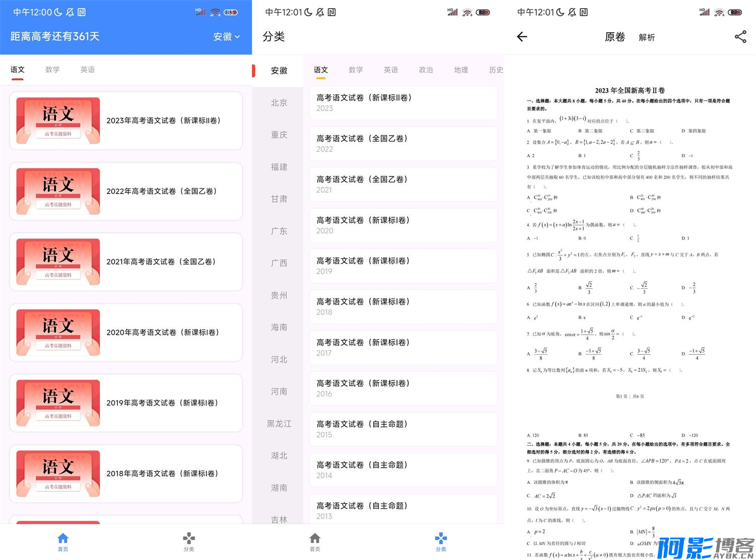Open 2018年高考语文试卷 card thumbnail
The height and width of the screenshot is (560, 756).
tap(58, 473)
